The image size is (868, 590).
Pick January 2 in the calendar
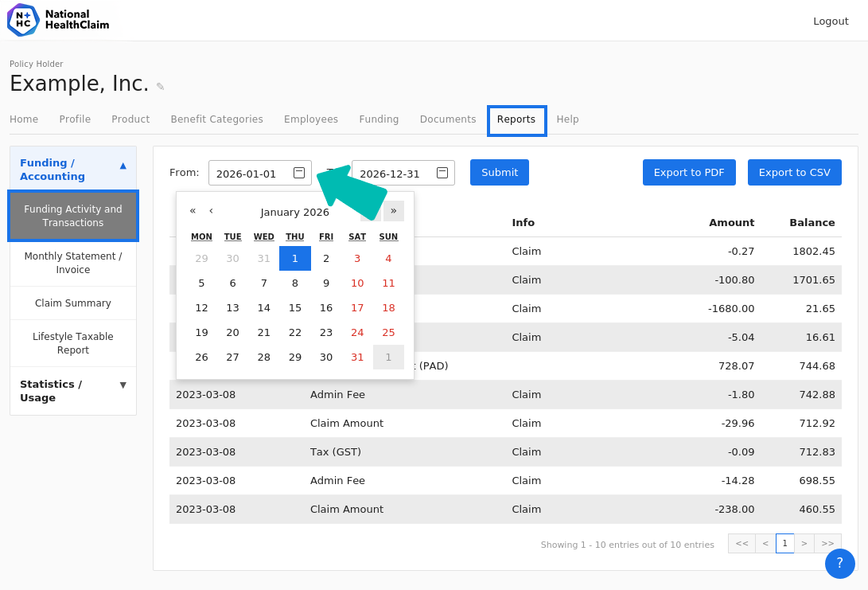[x=326, y=258]
